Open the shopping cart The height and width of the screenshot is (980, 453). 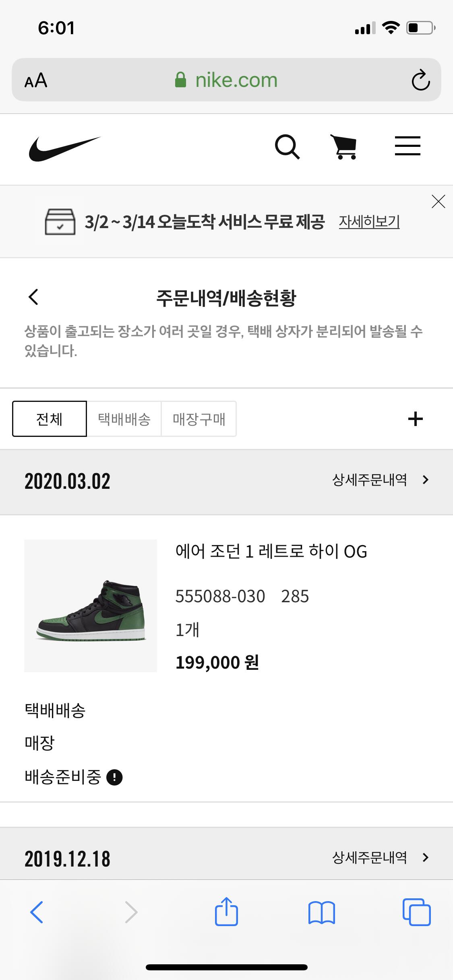point(344,147)
